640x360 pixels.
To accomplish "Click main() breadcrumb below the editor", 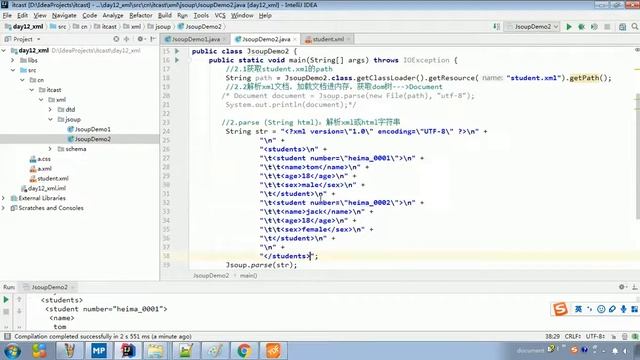I will 248,276.
